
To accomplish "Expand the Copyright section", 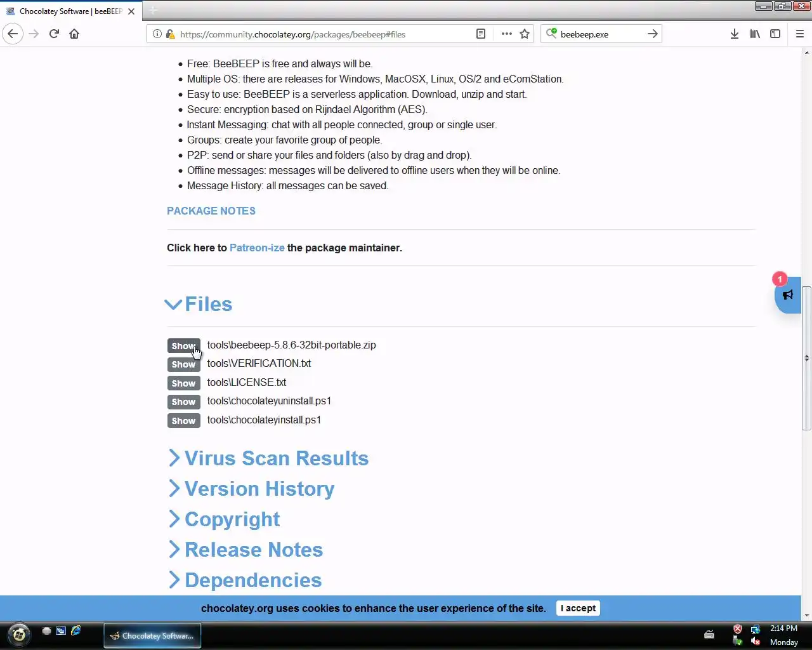I will (224, 519).
